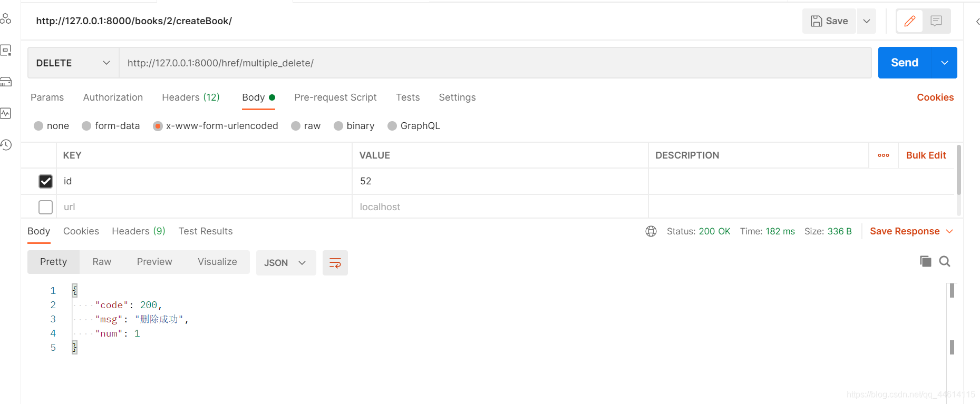
Task: Expand Save Response options chevron
Action: click(x=950, y=231)
